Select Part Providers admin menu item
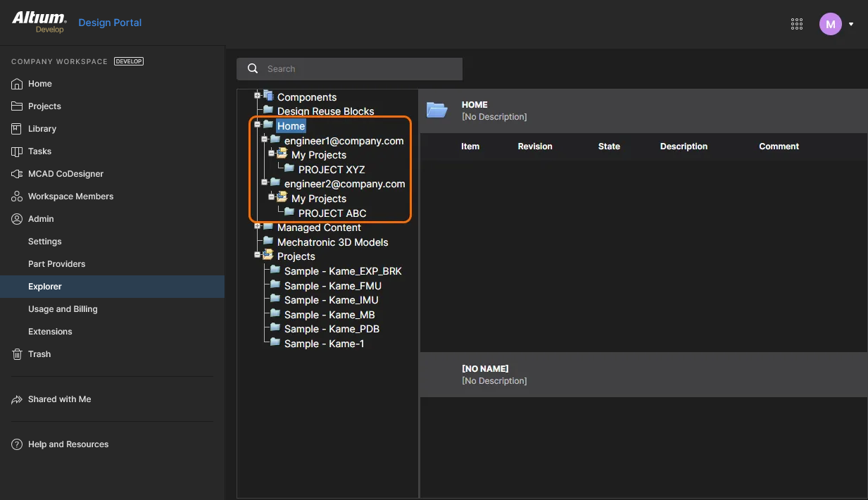Image resolution: width=868 pixels, height=500 pixels. tap(56, 264)
